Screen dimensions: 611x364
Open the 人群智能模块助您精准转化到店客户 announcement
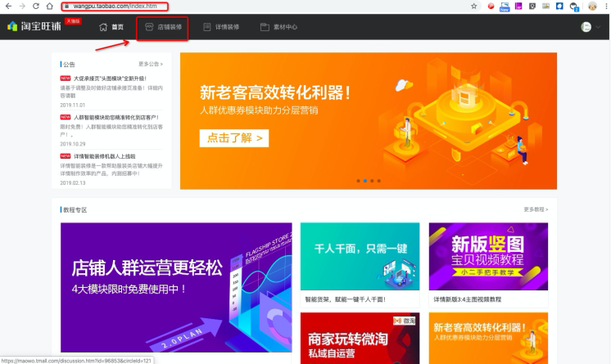(116, 117)
